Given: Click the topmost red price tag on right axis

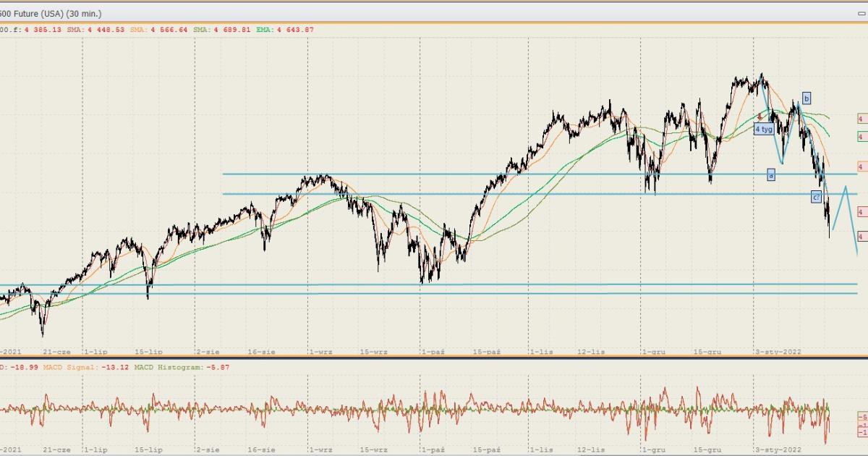Looking at the screenshot, I should point(861,119).
